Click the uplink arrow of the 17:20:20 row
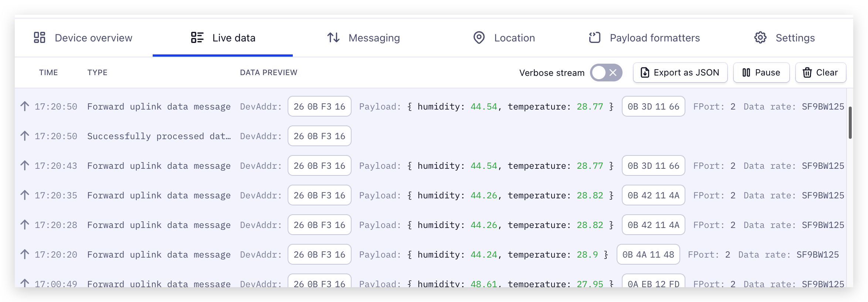Screen dimensions: 868x302 (x=25, y=254)
